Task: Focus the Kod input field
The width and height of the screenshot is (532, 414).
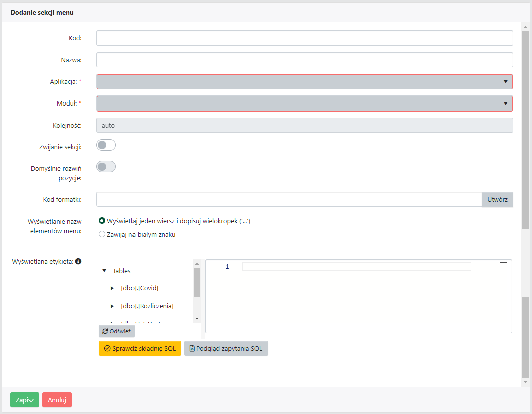Action: pyautogui.click(x=305, y=38)
